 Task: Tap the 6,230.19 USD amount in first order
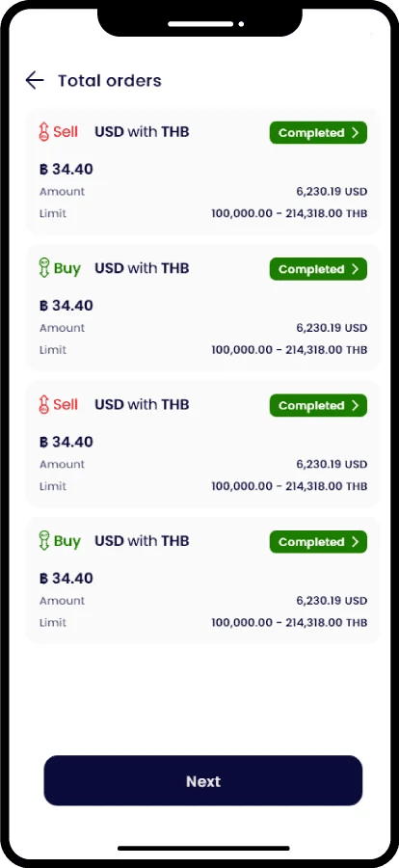332,192
